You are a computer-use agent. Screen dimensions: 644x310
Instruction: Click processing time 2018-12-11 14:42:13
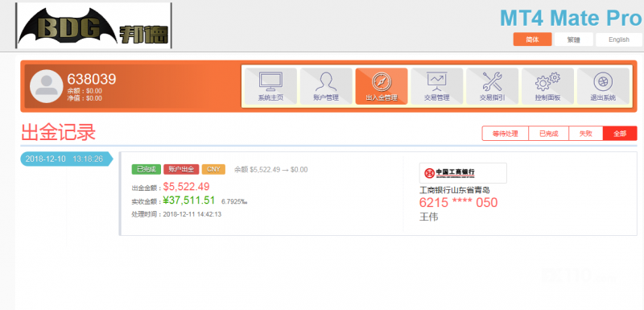click(192, 214)
